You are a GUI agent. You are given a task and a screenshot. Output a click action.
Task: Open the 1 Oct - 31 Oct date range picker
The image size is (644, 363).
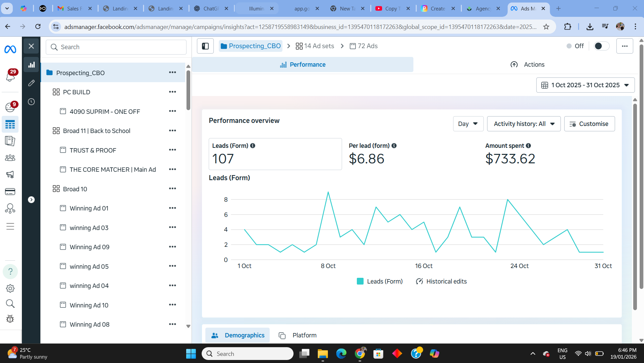pos(585,85)
